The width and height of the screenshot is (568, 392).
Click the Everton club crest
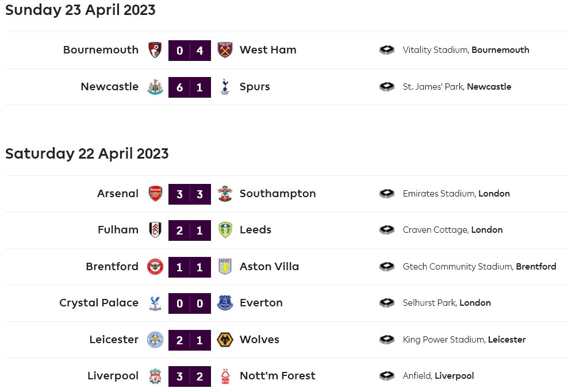pyautogui.click(x=225, y=303)
